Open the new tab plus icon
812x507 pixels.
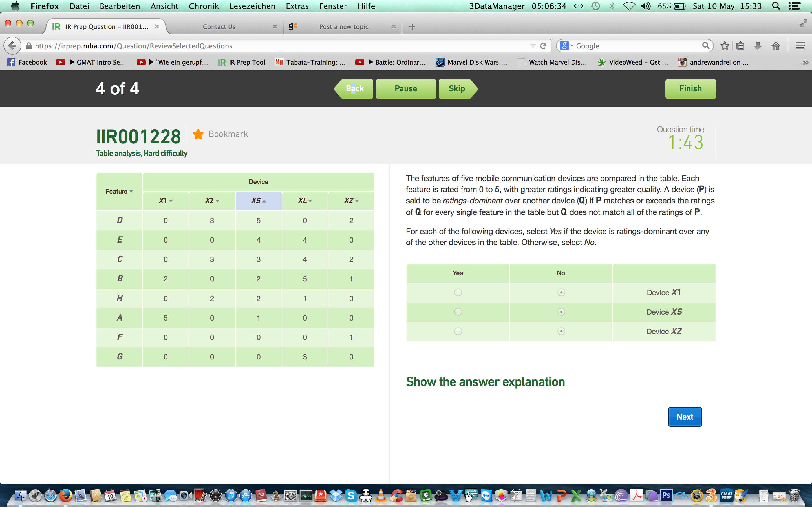point(412,26)
